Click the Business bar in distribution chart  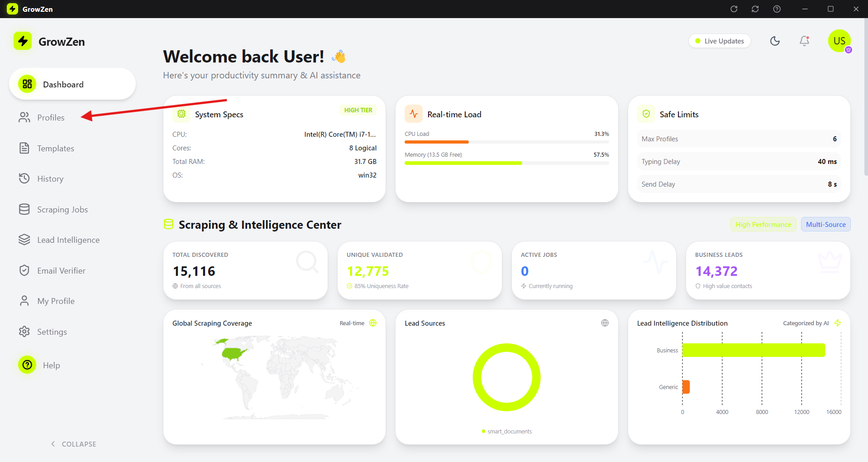[x=753, y=350]
